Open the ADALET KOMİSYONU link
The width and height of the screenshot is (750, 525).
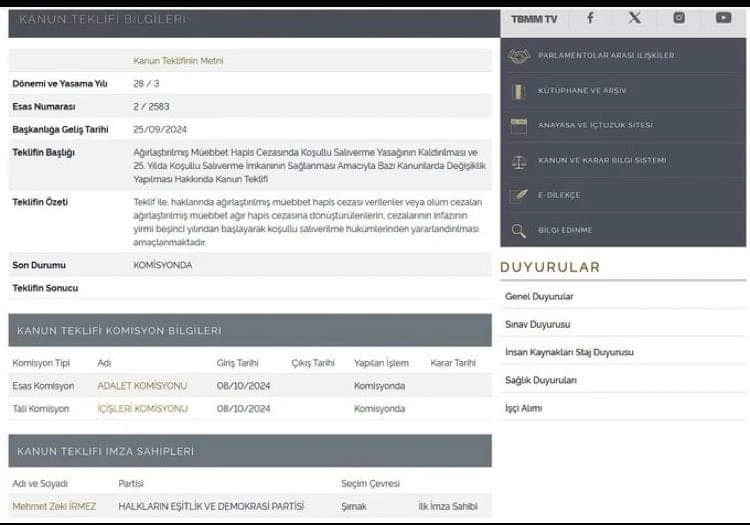pos(142,386)
